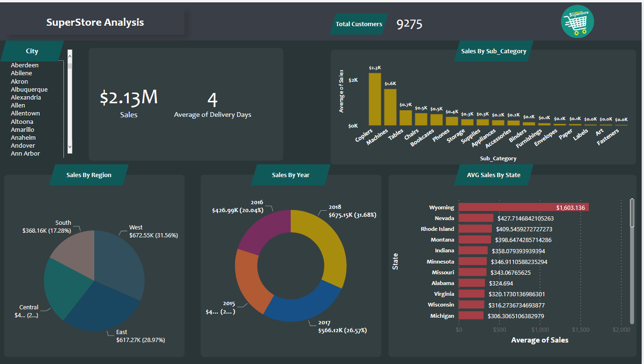Choose Albuquerque from the City list
This screenshot has height=364, width=644.
29,90
